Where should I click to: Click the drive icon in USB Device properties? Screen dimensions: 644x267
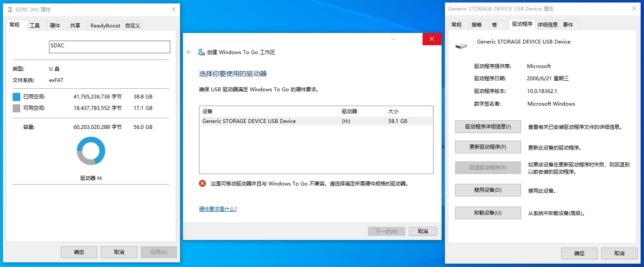click(461, 45)
